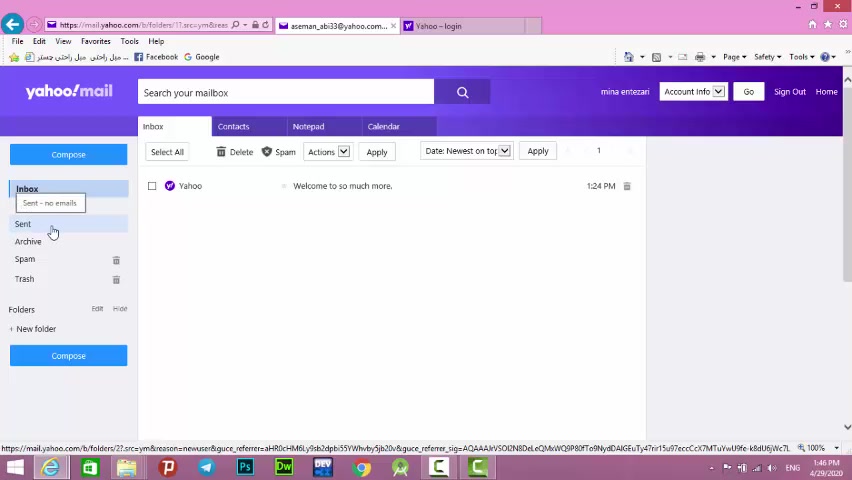Open Internet Explorer on taskbar
The width and height of the screenshot is (852, 480).
coord(51,467)
